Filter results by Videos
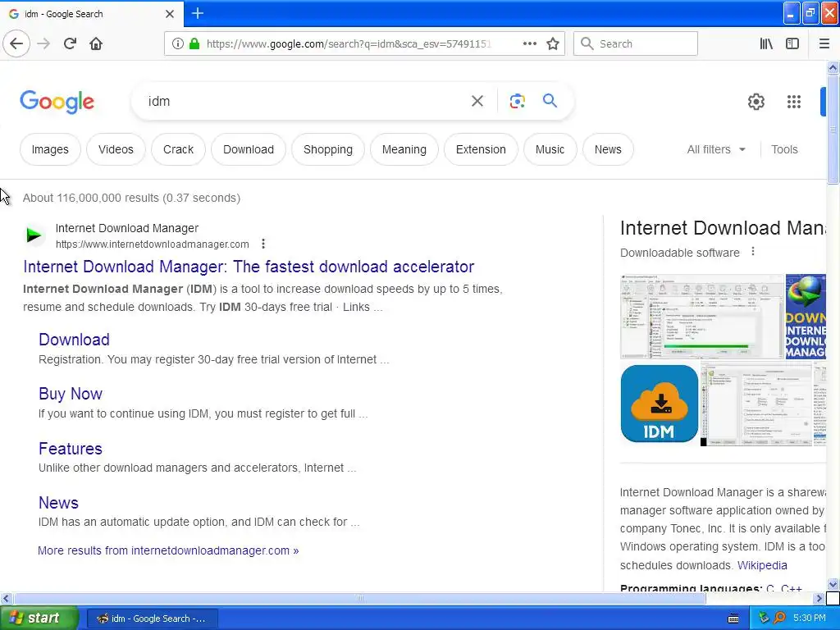Image resolution: width=840 pixels, height=630 pixels. tap(116, 149)
